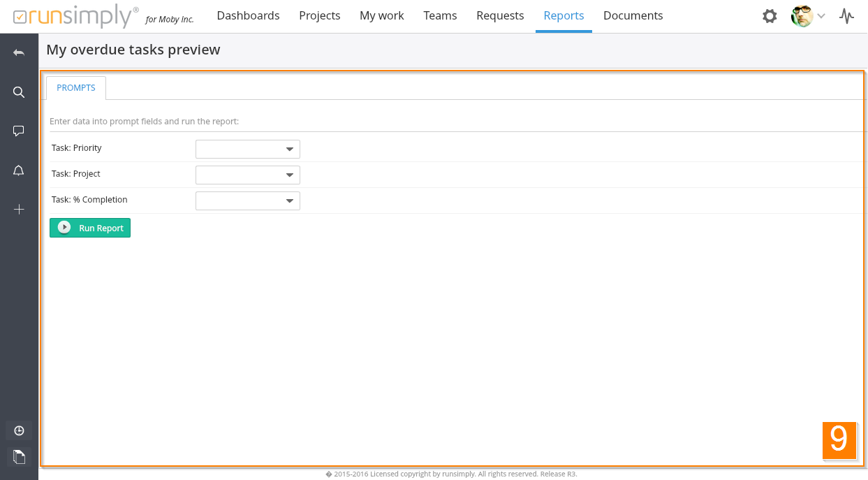Viewport: 868px width, 480px height.
Task: Show notifications with the bell icon
Action: tap(19, 170)
